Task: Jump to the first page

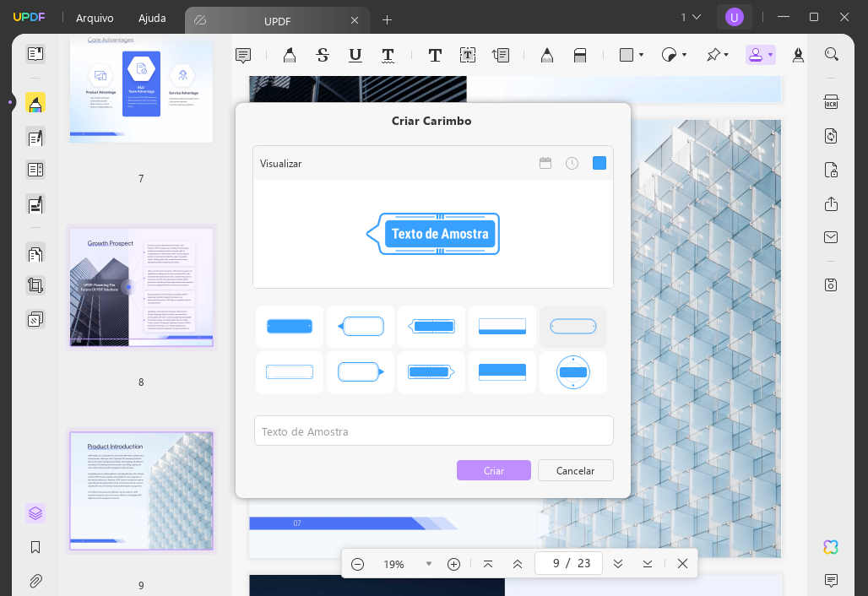Action: pos(488,564)
